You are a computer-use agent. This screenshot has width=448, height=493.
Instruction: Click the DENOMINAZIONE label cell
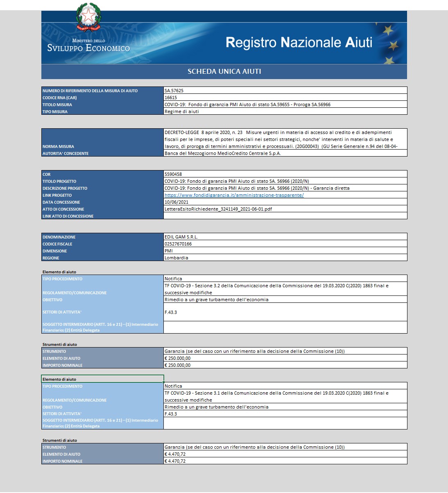pyautogui.click(x=102, y=237)
